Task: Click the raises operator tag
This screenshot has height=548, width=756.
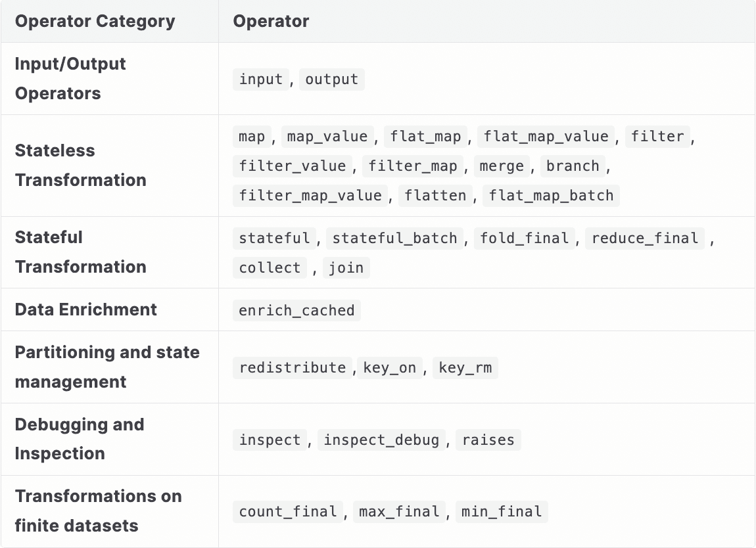Action: pos(488,440)
